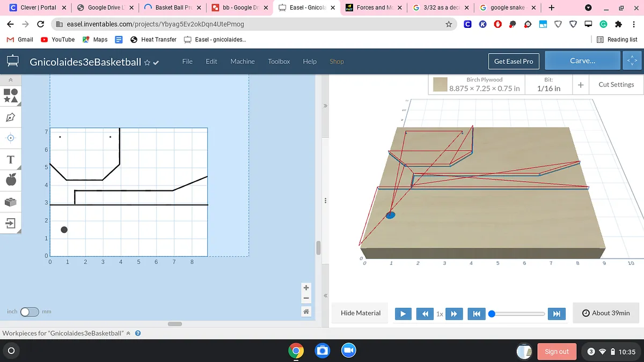Open the Toolbox menu
This screenshot has height=362, width=644.
(279, 61)
